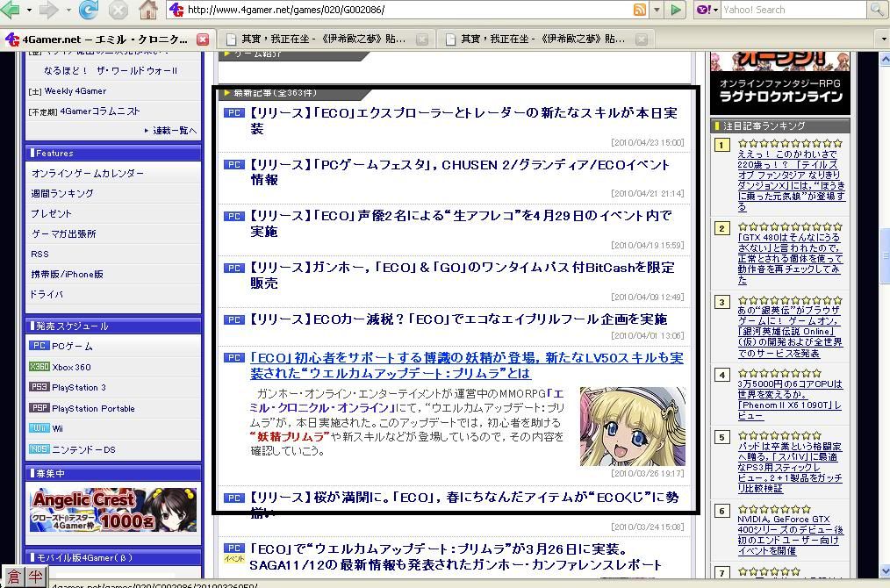Toggle the 半 half-width IME button

(x=36, y=577)
